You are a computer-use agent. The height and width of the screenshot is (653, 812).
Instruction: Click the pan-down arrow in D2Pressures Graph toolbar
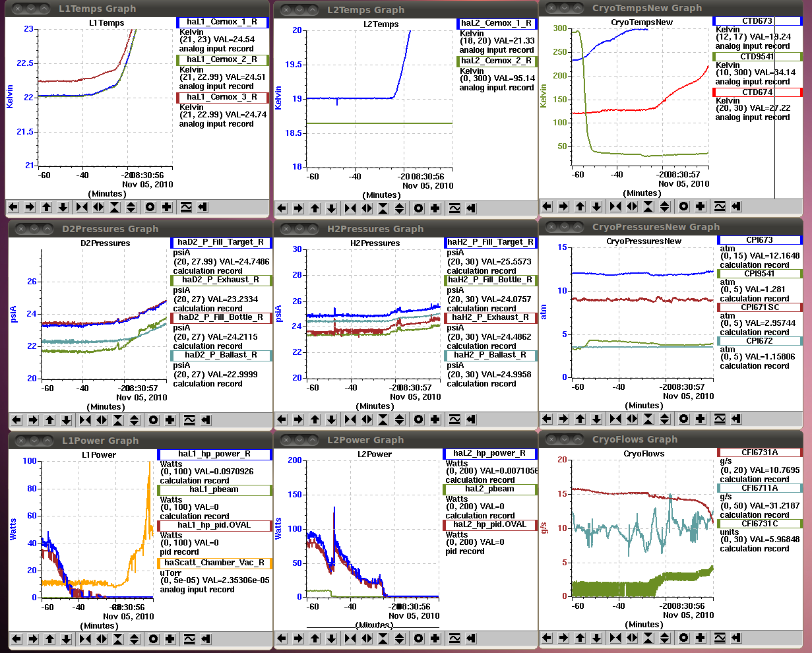(x=66, y=420)
